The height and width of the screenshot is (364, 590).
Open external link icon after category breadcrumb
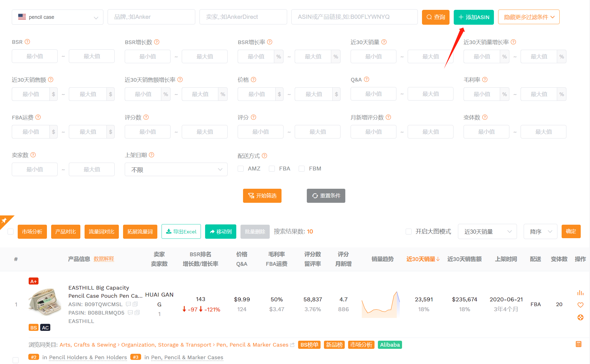click(292, 345)
